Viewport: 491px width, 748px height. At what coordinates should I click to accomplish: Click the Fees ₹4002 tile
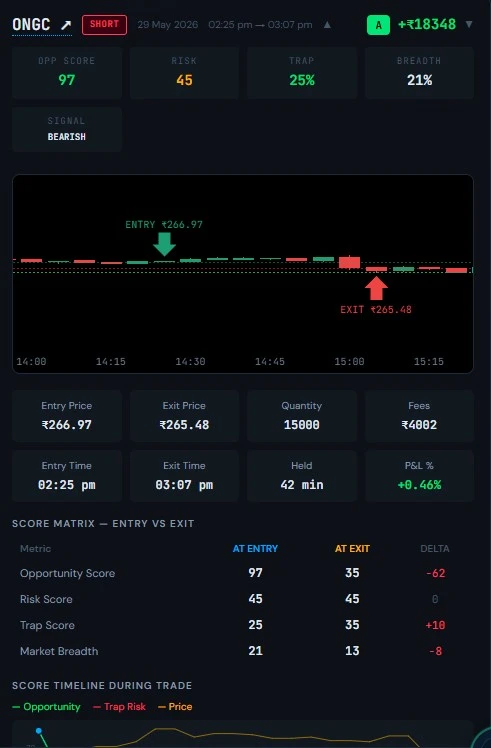coord(419,416)
